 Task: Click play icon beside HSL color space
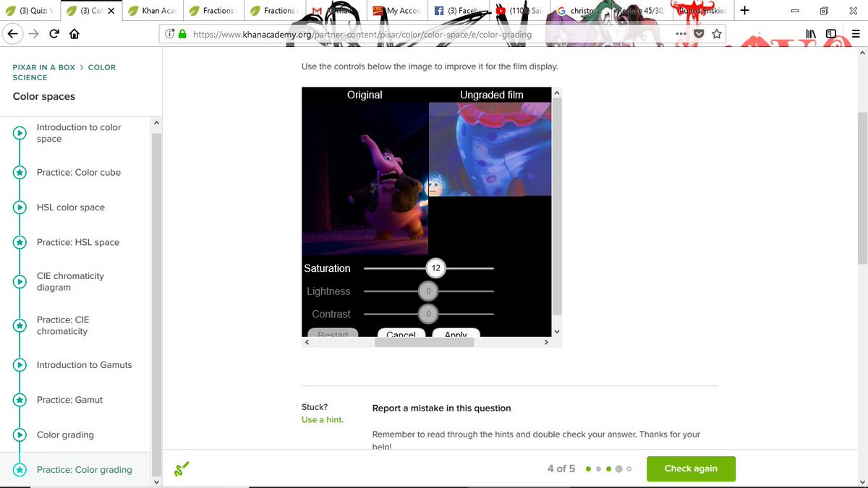tap(20, 207)
